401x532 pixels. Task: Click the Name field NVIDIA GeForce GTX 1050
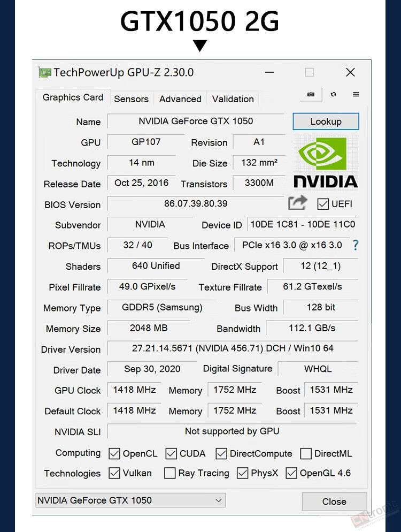196,121
